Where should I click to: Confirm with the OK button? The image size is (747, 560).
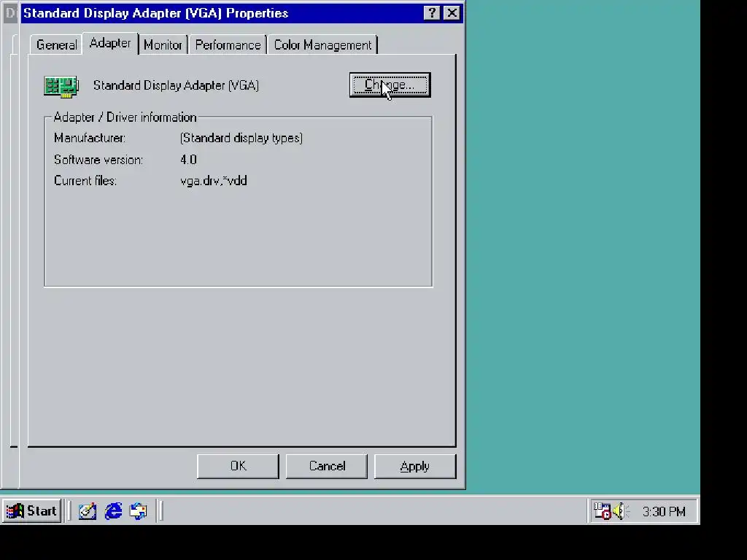pyautogui.click(x=238, y=466)
